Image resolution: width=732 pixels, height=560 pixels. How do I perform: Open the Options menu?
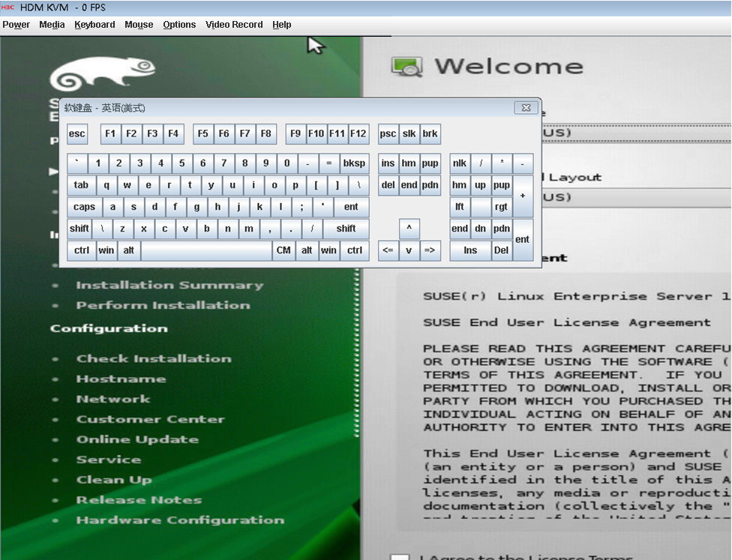tap(179, 25)
